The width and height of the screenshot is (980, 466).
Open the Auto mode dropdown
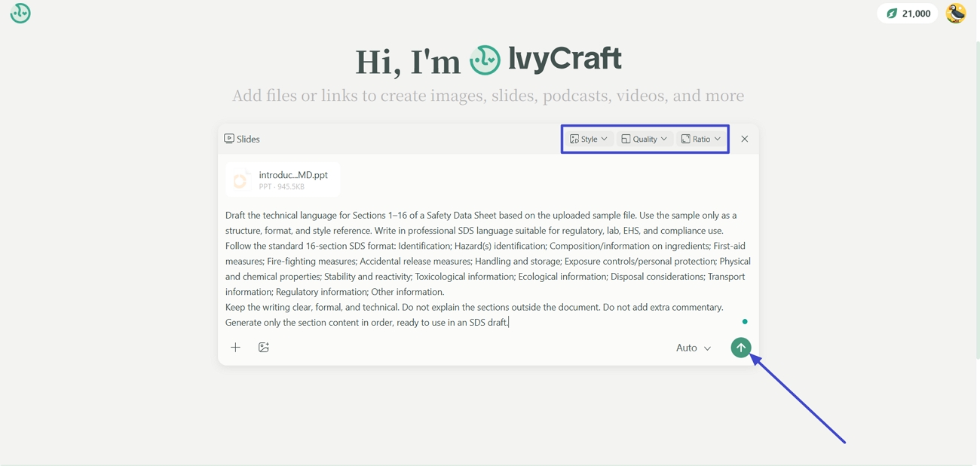click(694, 348)
